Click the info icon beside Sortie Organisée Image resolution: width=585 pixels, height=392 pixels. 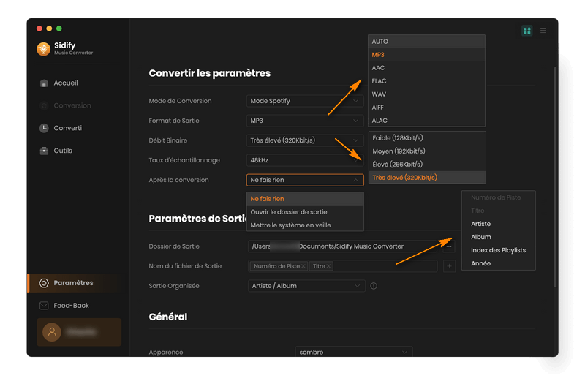pos(374,286)
